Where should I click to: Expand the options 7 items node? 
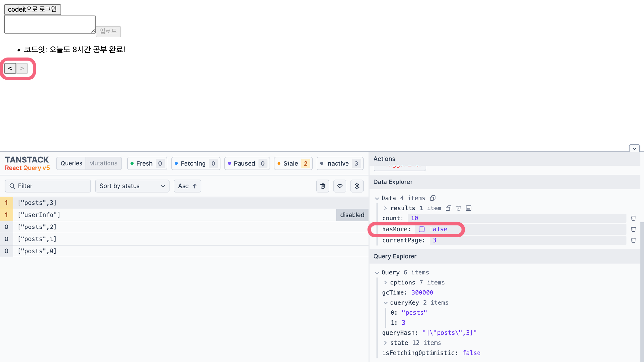click(385, 283)
